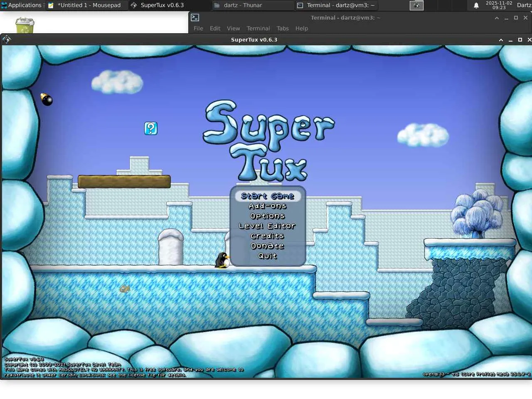
Task: Open the Terminal window's File menu
Action: (x=198, y=28)
